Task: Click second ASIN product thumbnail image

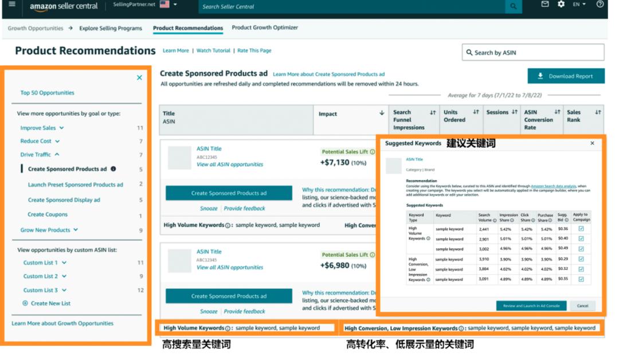Action: click(179, 261)
